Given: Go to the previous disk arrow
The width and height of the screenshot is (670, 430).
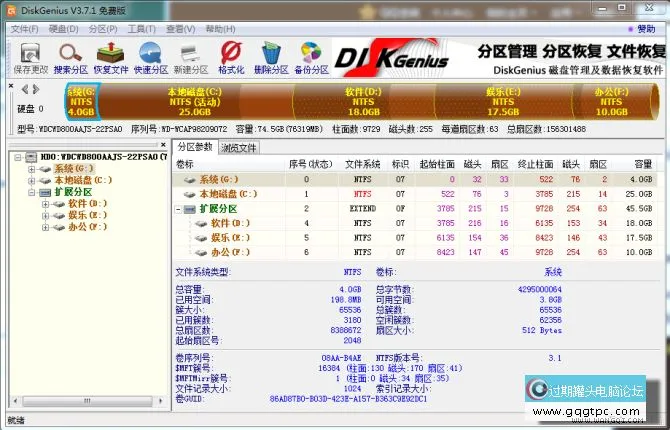Looking at the screenshot, I should tap(25, 89).
